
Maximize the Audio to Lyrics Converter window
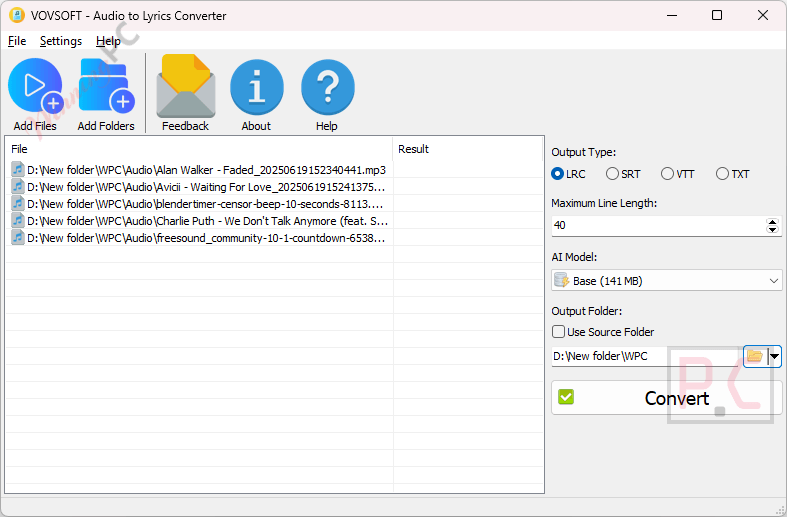coord(717,15)
